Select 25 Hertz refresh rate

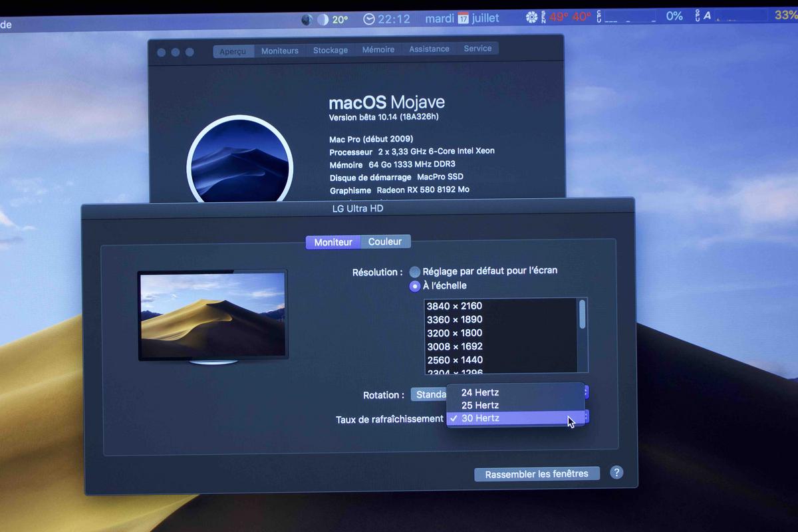point(515,405)
